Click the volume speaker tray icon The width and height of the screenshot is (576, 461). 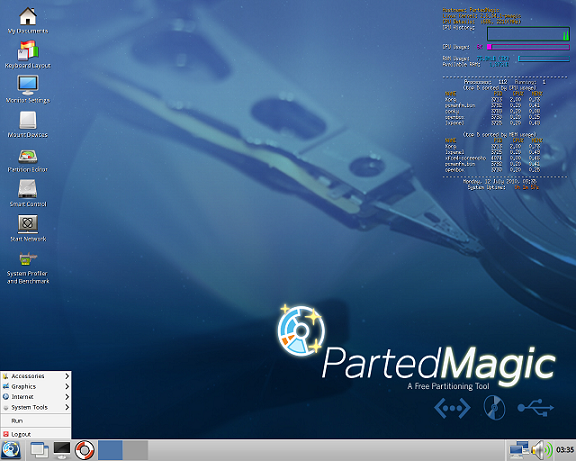[542, 450]
